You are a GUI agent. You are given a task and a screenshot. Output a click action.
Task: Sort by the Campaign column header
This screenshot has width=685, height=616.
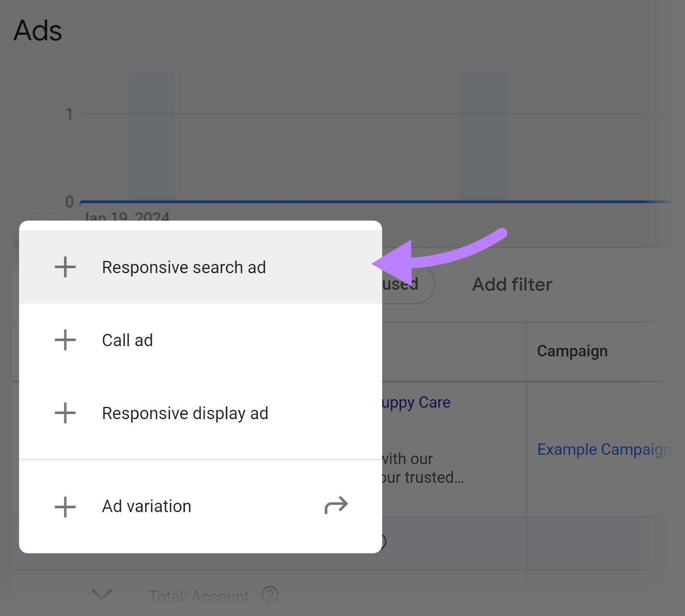(572, 351)
